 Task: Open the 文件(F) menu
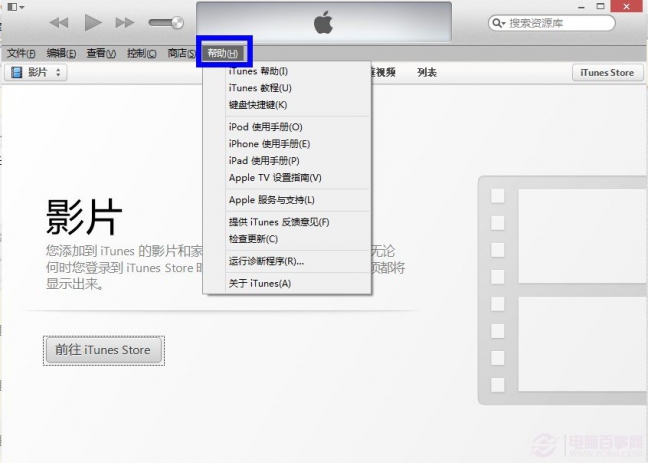pos(21,53)
